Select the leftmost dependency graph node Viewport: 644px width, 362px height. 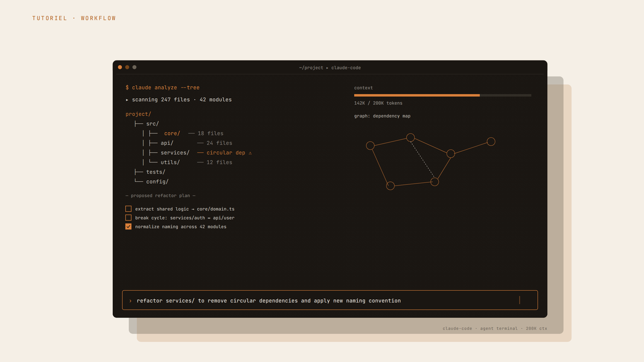pos(370,145)
